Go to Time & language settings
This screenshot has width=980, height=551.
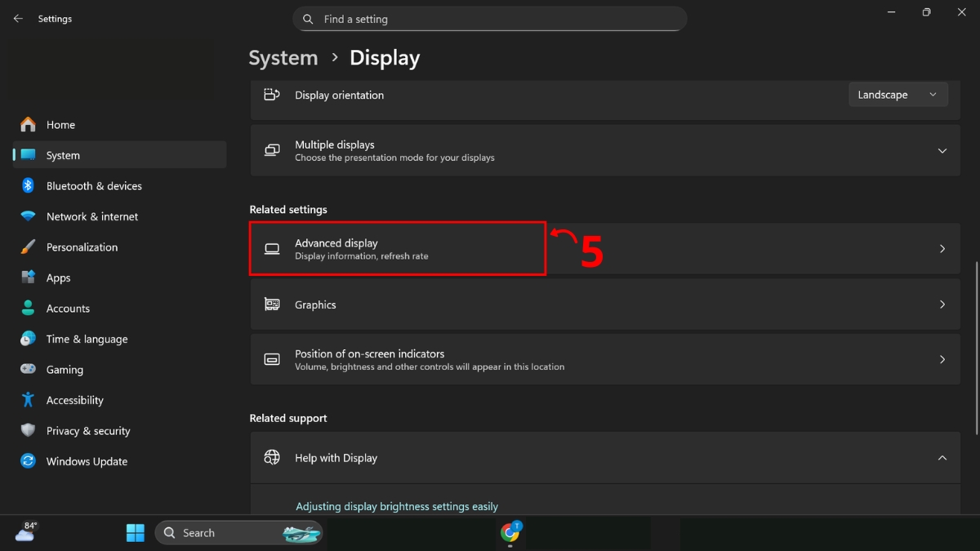[119, 339]
